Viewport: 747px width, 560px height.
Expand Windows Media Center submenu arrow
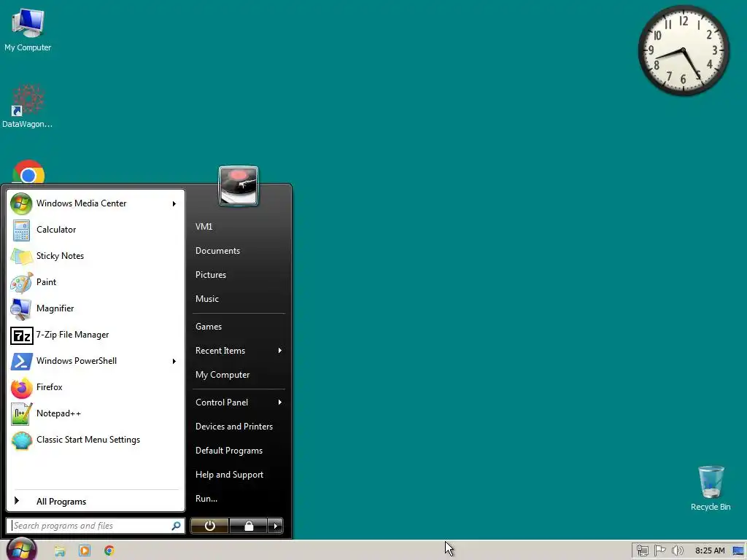click(x=174, y=204)
